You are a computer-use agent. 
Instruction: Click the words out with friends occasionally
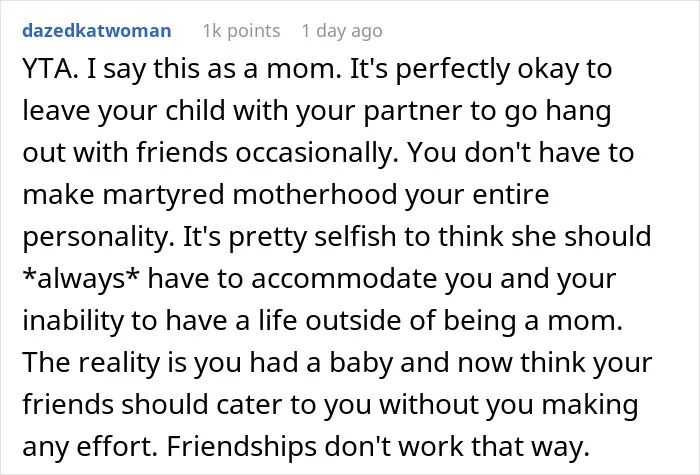tap(210, 153)
